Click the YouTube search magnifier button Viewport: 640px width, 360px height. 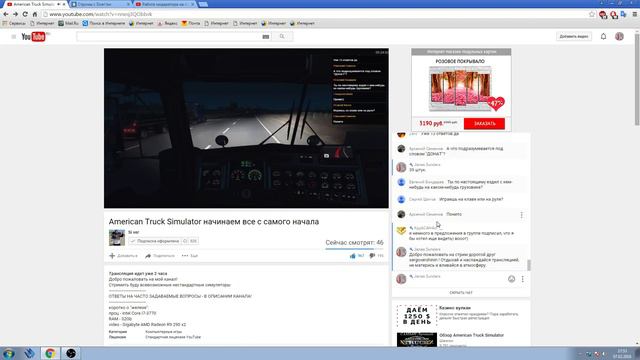pyautogui.click(x=282, y=36)
